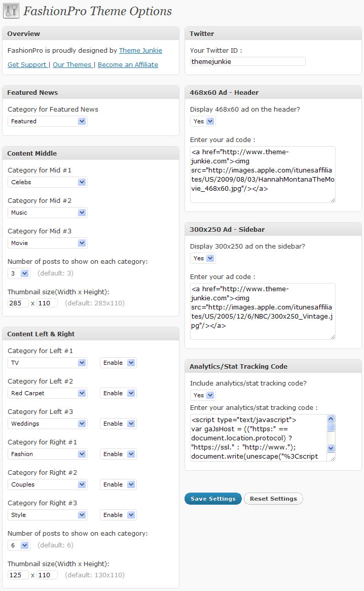Click the Save Settings button
This screenshot has height=591, width=364.
tap(213, 499)
